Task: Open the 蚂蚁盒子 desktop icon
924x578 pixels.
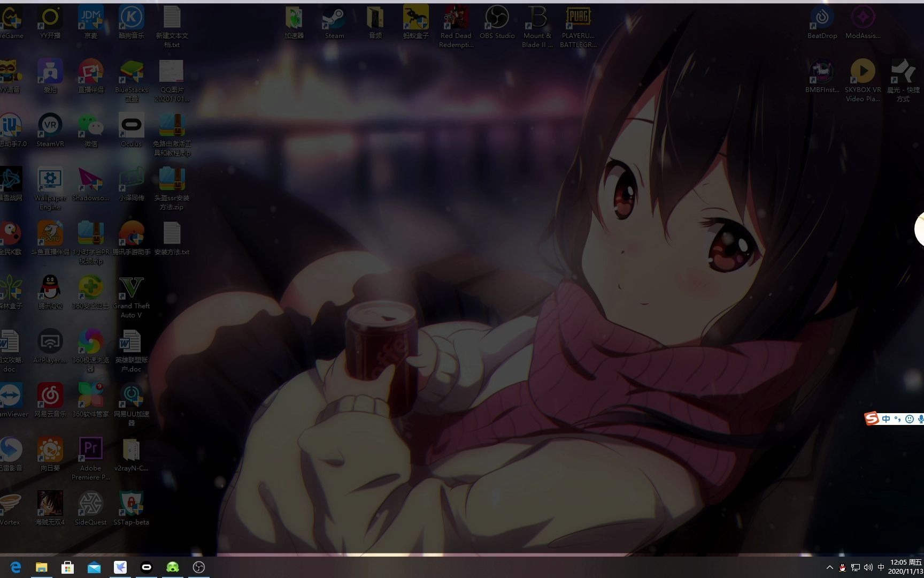Action: tap(416, 22)
